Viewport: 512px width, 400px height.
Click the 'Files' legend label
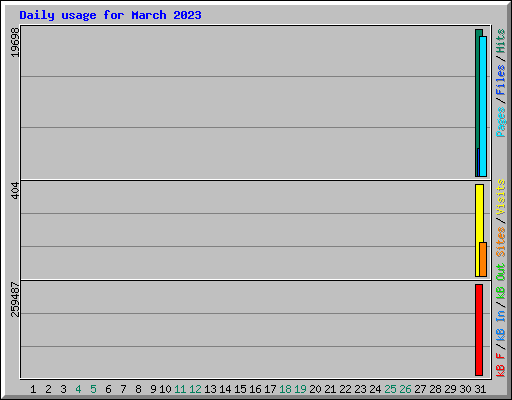tap(501, 80)
